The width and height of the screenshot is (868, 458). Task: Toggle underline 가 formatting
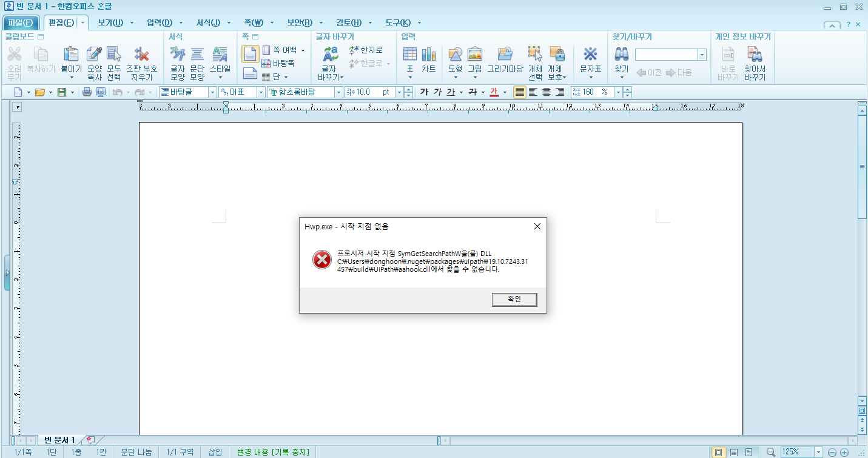click(x=451, y=92)
